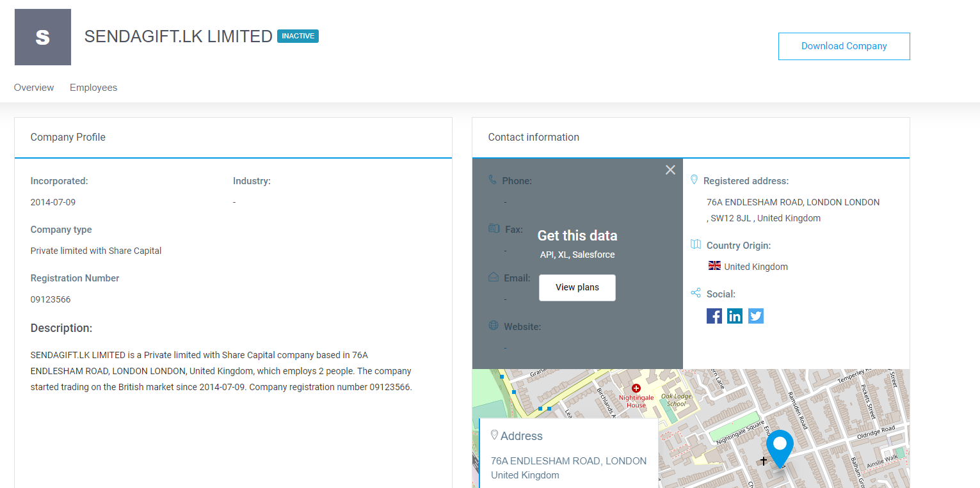Click the 'Industry:' field label
Image resolution: width=980 pixels, height=488 pixels.
(252, 181)
